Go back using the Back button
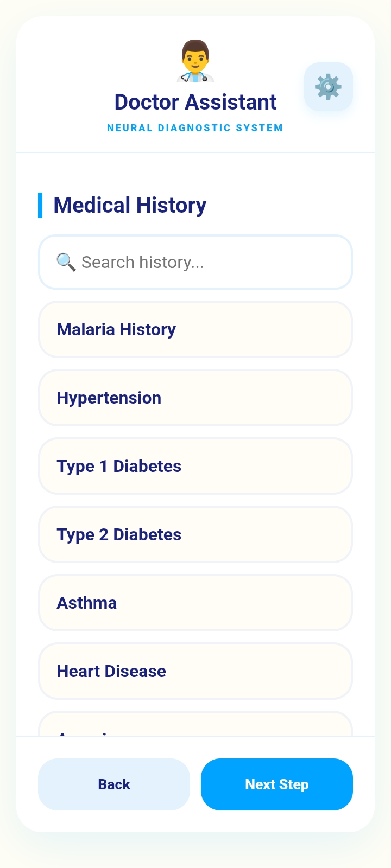This screenshot has width=391, height=868. click(x=114, y=784)
